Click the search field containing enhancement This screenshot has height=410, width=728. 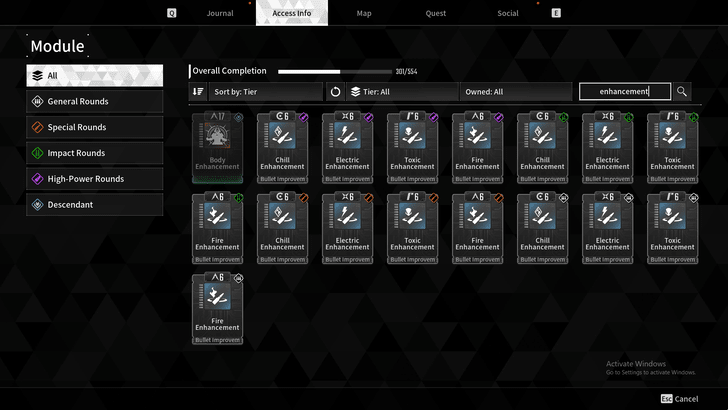pos(625,91)
